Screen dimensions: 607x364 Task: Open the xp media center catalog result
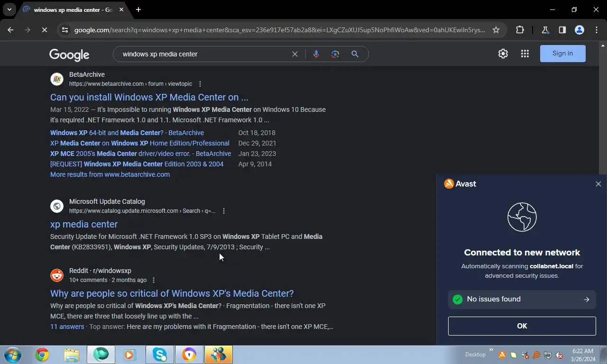tap(84, 224)
